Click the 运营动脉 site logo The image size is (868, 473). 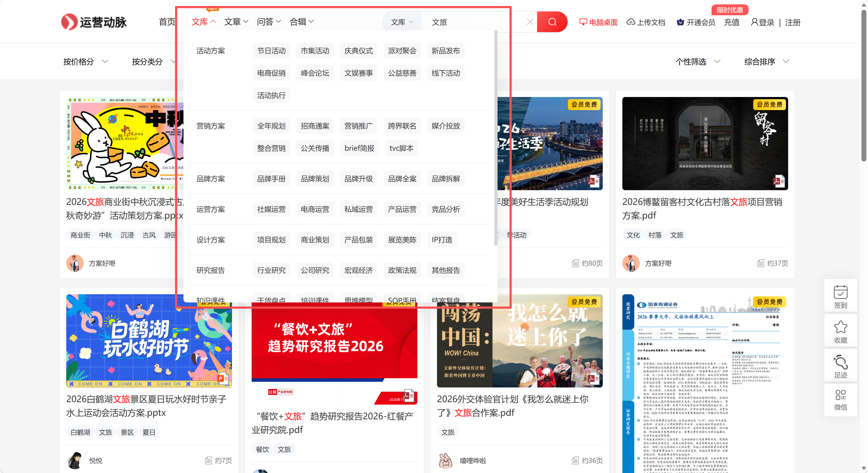coord(94,22)
